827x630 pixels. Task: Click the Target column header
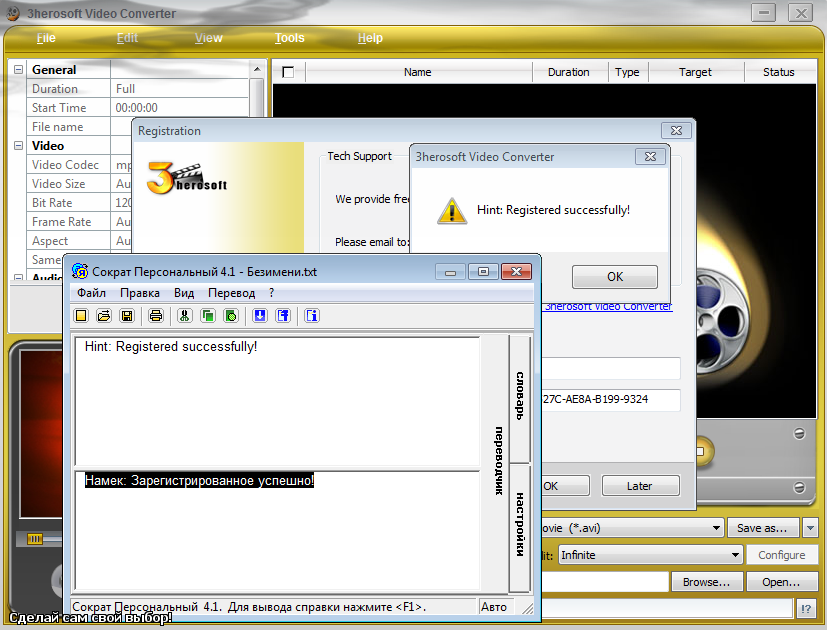click(696, 72)
